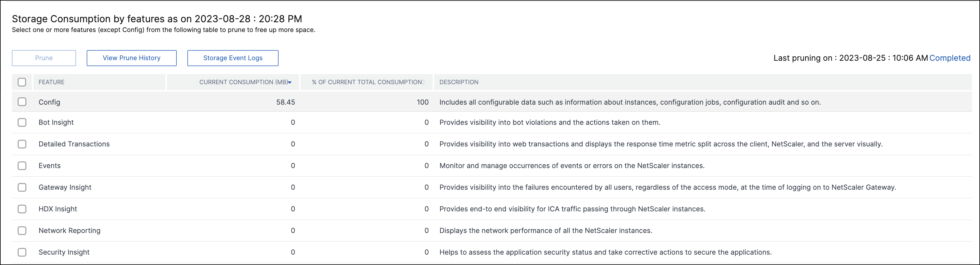Click the Events description text
The image size is (980, 265).
click(x=572, y=165)
